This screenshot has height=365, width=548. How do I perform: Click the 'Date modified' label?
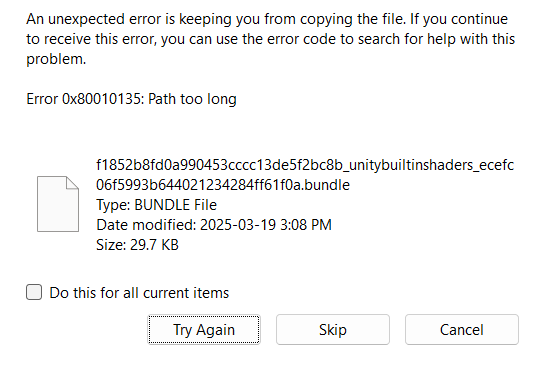coord(146,225)
